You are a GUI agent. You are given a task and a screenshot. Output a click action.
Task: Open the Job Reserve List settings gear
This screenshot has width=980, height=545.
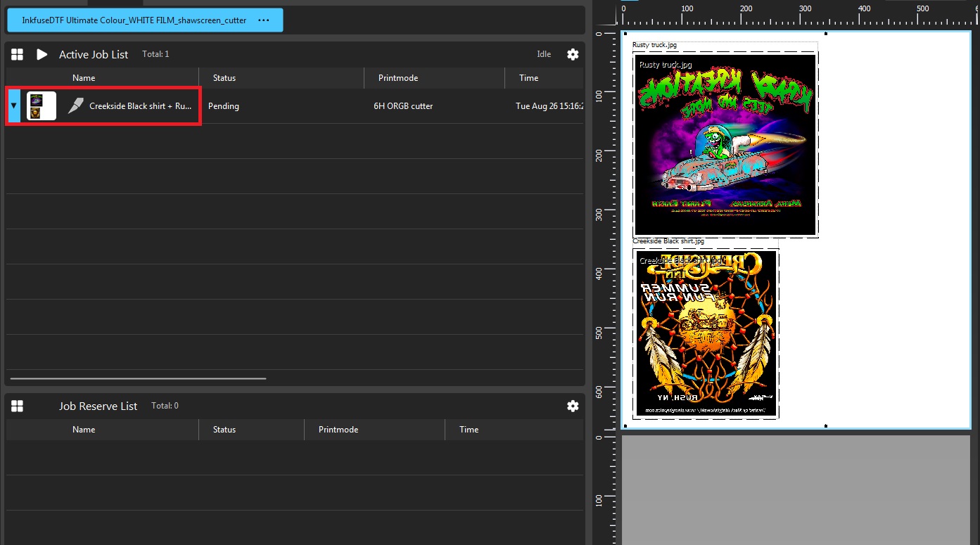573,406
